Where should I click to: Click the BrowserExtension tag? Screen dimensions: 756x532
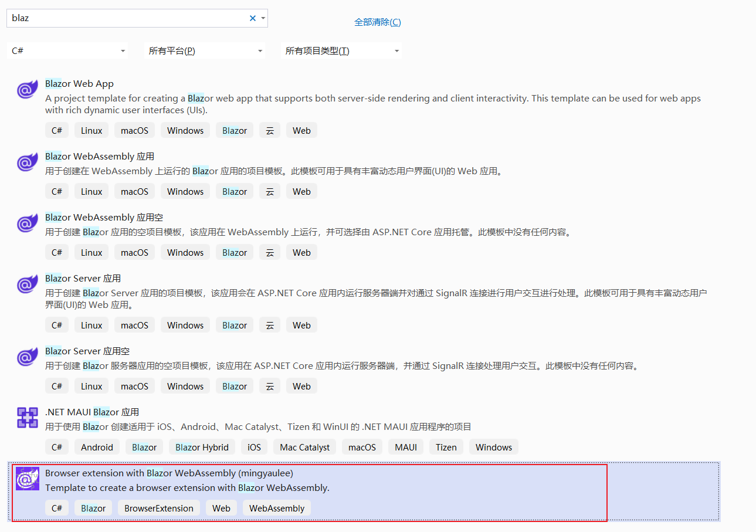pyautogui.click(x=159, y=509)
